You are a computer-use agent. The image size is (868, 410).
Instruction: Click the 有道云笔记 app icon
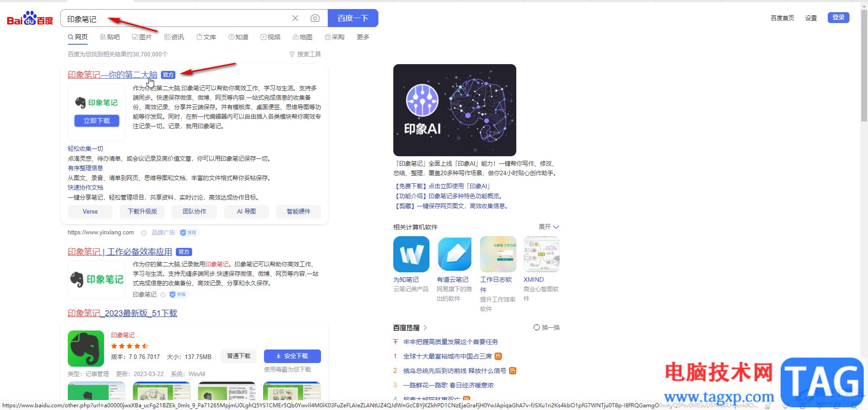pyautogui.click(x=455, y=254)
